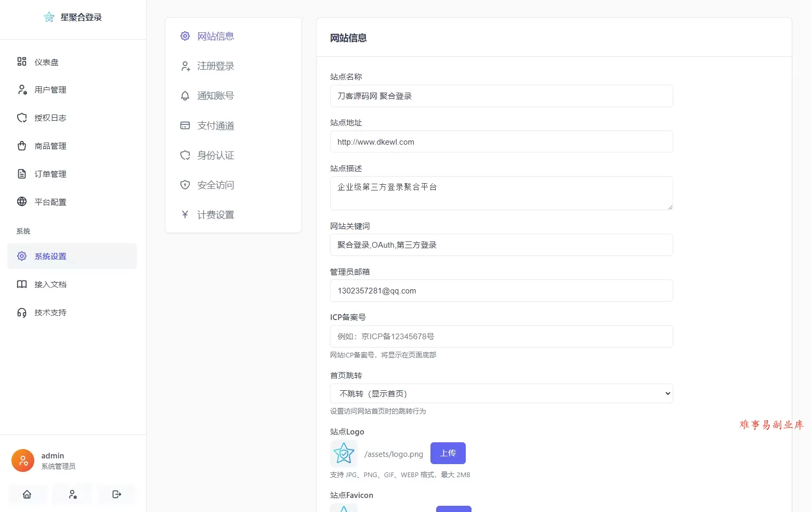Click the 仪表盘 dashboard grid icon
This screenshot has height=512, width=812.
pos(22,62)
